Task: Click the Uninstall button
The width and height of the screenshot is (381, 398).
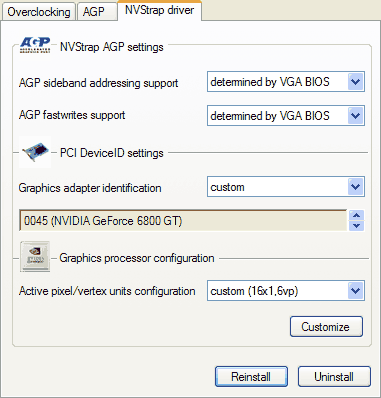Action: click(334, 377)
